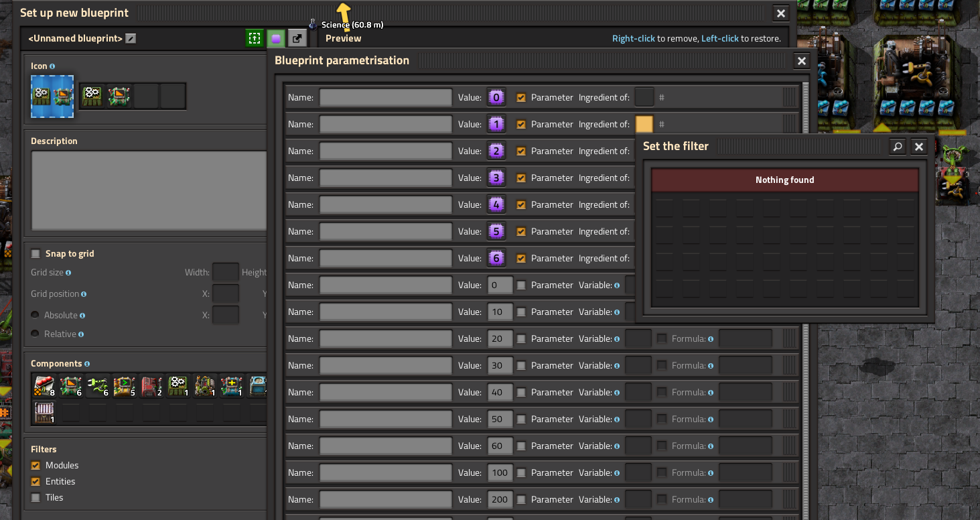Choose the fourth empty blueprint icon slot
This screenshot has height=520, width=980.
pyautogui.click(x=173, y=96)
